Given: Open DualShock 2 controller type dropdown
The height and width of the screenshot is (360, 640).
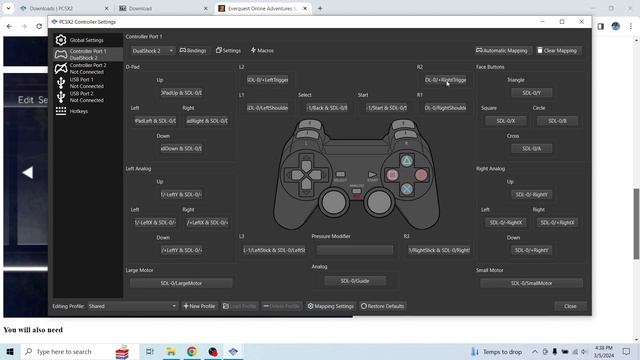Looking at the screenshot, I should 152,51.
